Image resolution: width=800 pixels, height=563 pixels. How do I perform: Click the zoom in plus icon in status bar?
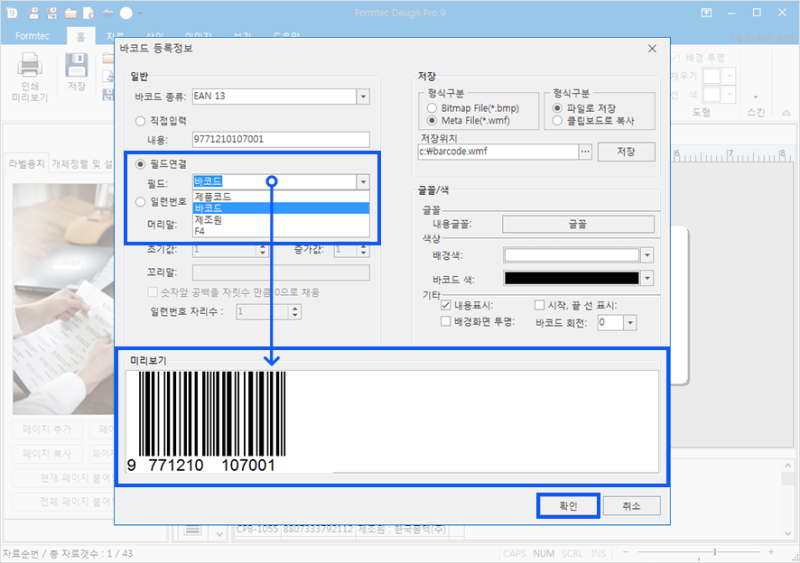(x=771, y=552)
